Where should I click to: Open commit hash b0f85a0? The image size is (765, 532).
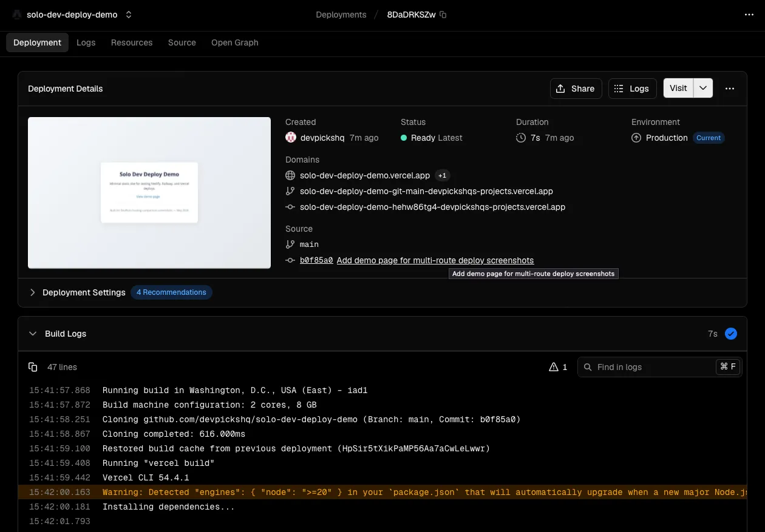click(316, 260)
